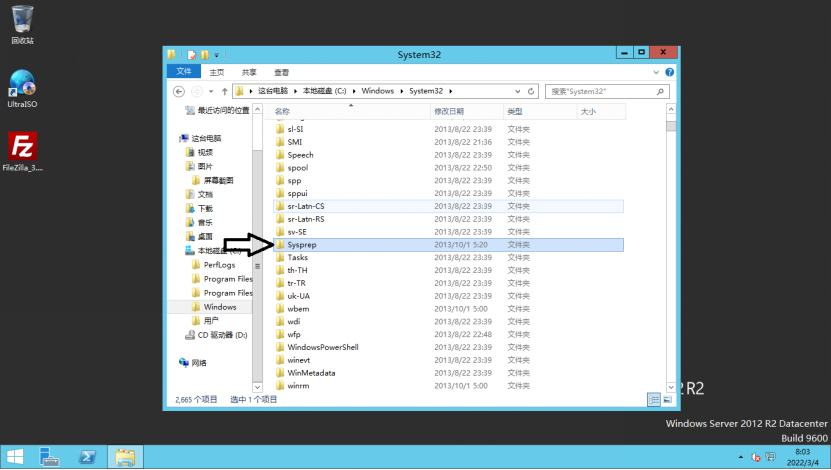Select the sr-Latn-CS folder

[448, 206]
